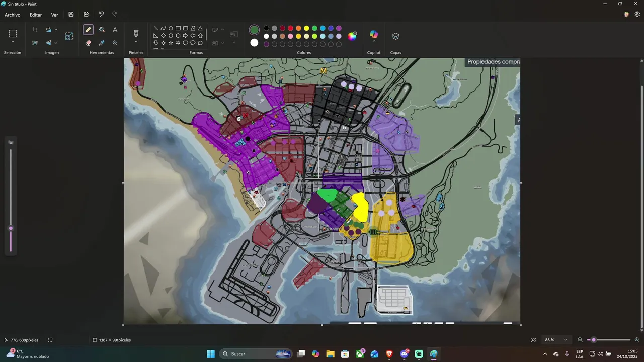Select the Magnifier tool

pyautogui.click(x=115, y=43)
